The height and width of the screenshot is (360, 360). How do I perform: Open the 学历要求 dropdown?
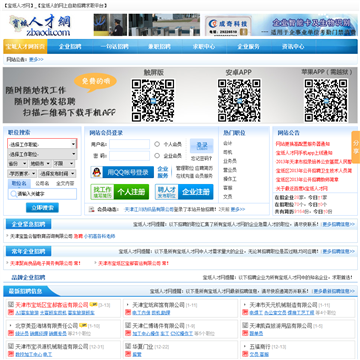point(22,173)
